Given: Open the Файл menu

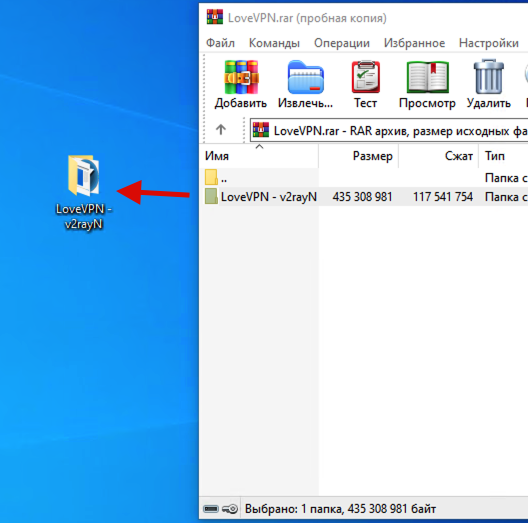Looking at the screenshot, I should (x=220, y=43).
